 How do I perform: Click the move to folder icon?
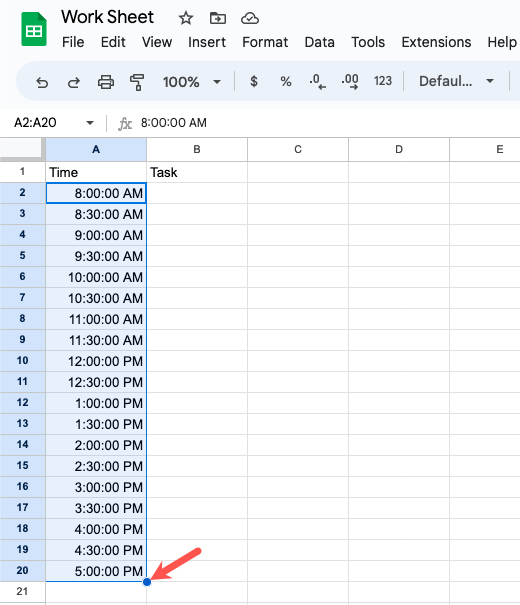218,18
